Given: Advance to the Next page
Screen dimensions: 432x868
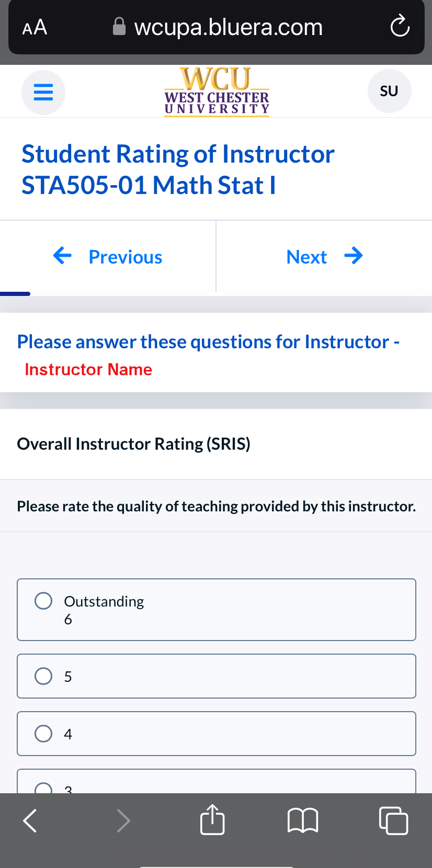Looking at the screenshot, I should tap(324, 256).
